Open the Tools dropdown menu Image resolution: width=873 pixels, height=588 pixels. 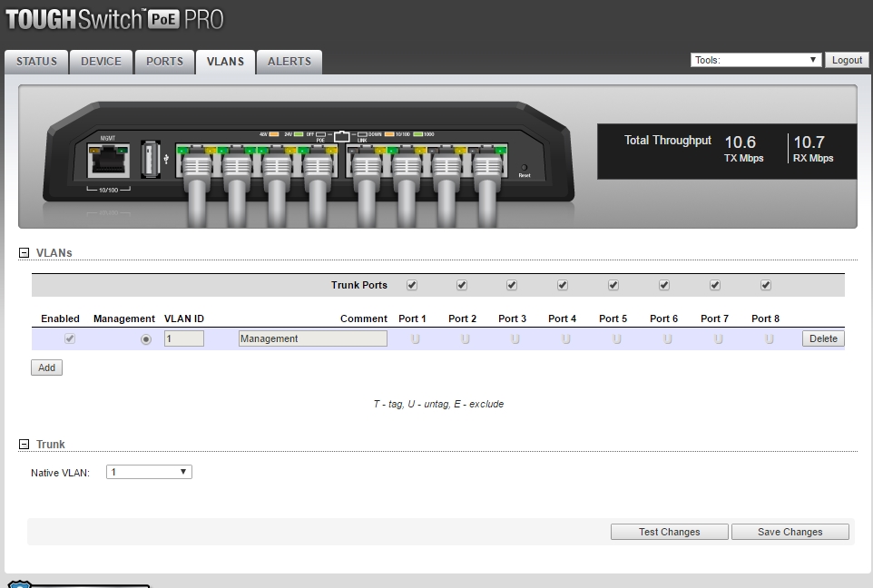point(756,60)
